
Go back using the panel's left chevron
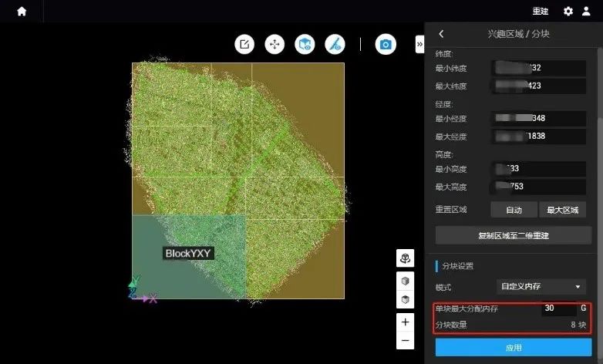441,34
